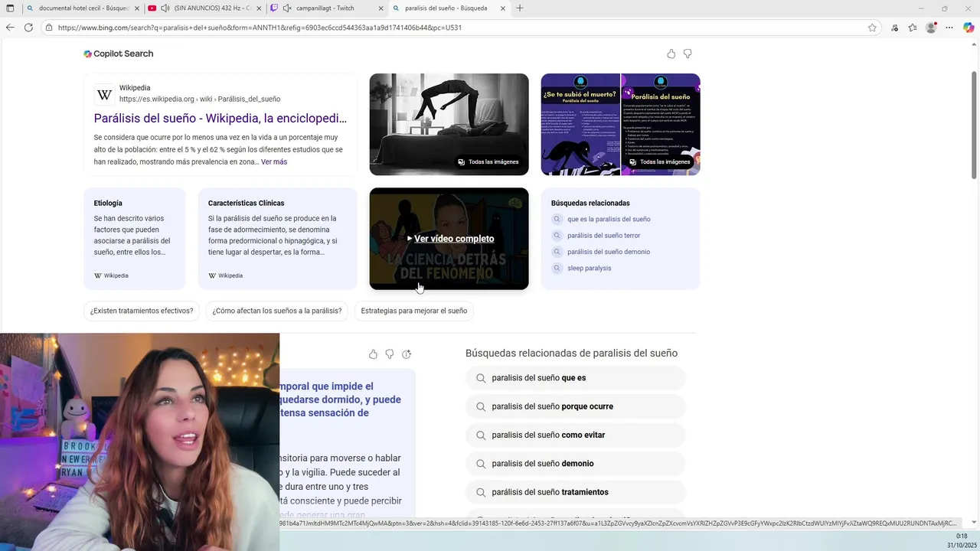Click Estrategias para mejorar el sueño chip
This screenshot has height=551, width=980.
click(x=414, y=311)
